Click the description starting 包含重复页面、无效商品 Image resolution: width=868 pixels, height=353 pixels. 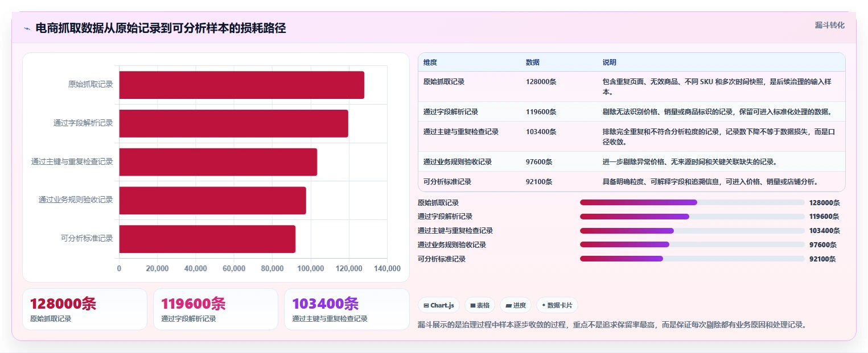(x=717, y=86)
